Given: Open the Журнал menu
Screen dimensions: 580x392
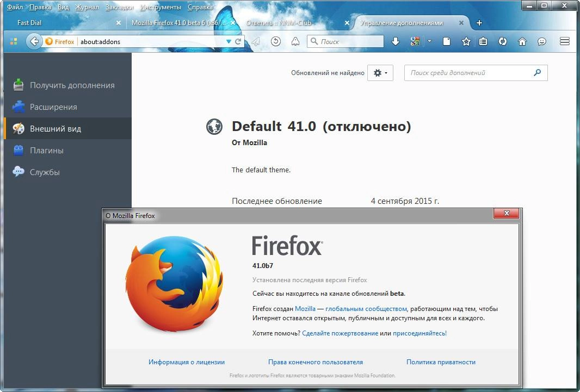Looking at the screenshot, I should [87, 7].
